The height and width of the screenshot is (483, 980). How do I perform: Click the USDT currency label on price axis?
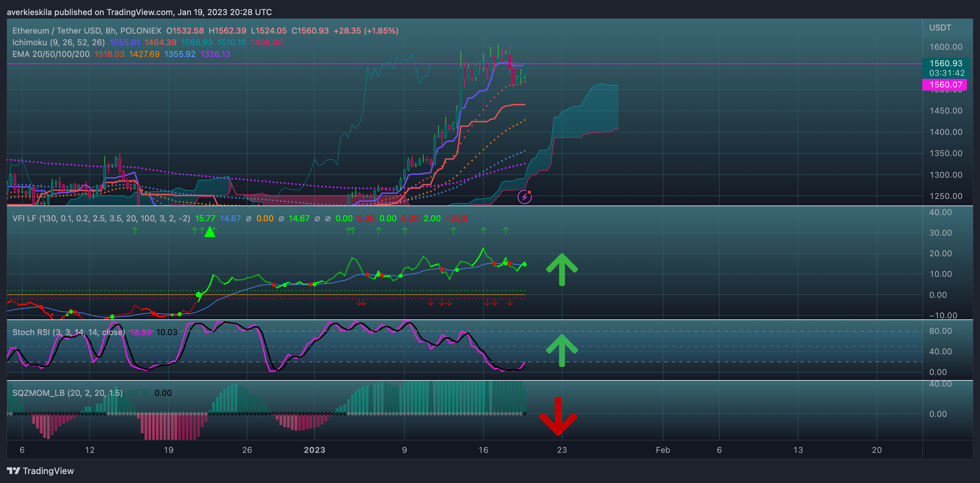tap(940, 27)
